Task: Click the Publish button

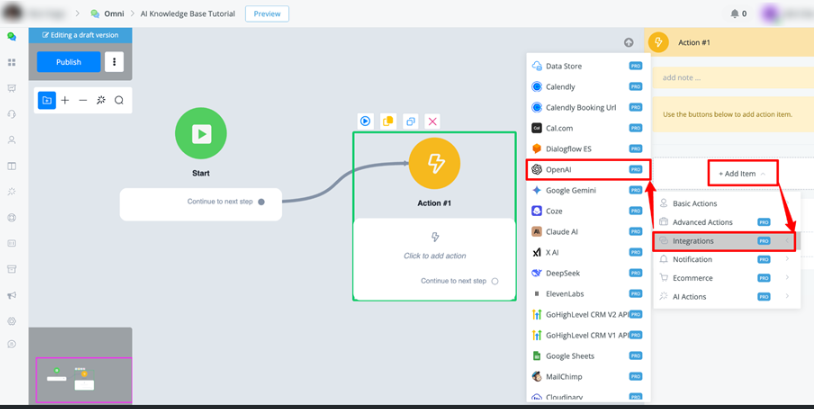Action: [69, 62]
